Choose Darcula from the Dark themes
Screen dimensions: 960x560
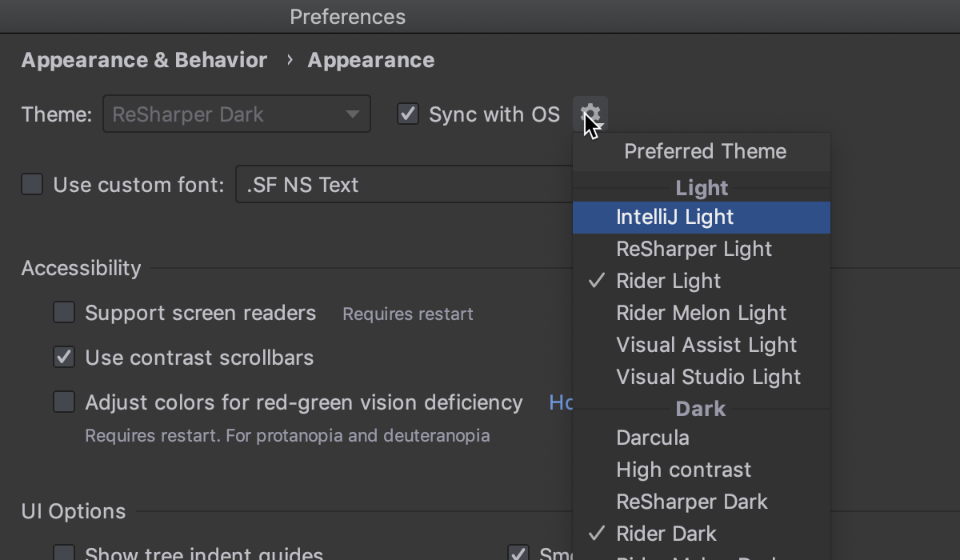click(702, 438)
